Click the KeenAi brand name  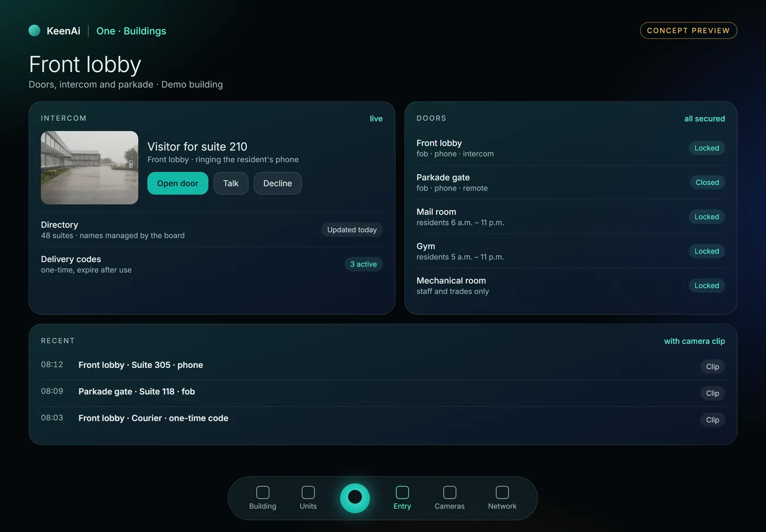point(63,31)
